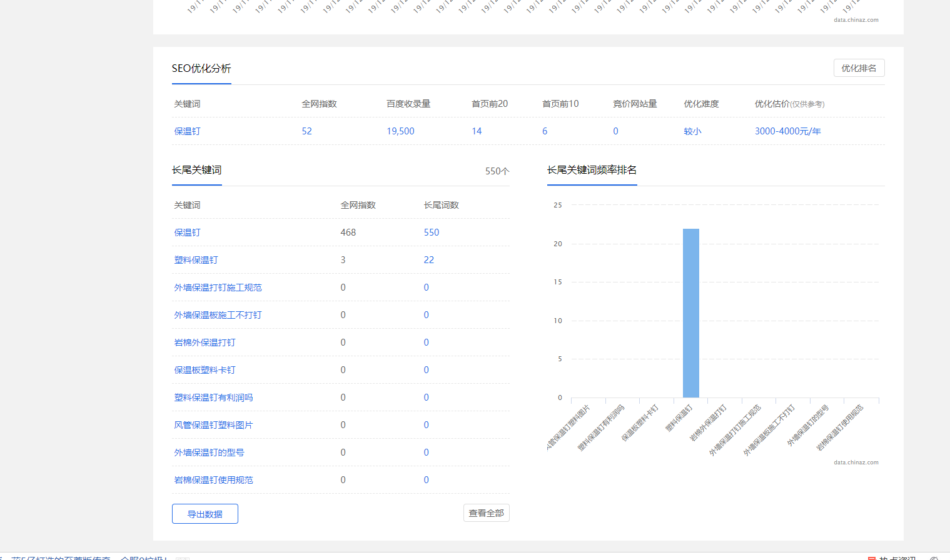Screen dimensions: 950x560
Task: Click the 首页前10 value 6
Action: [545, 131]
